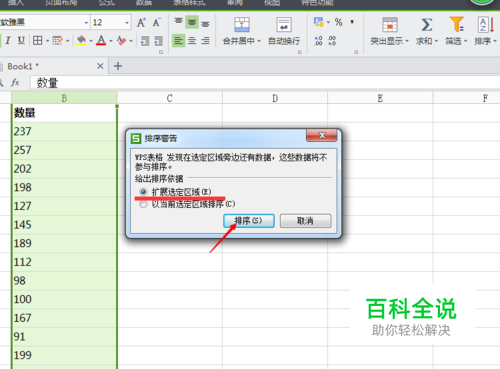The height and width of the screenshot is (369, 500).
Task: Click the currency number format icon
Action: [x=319, y=22]
